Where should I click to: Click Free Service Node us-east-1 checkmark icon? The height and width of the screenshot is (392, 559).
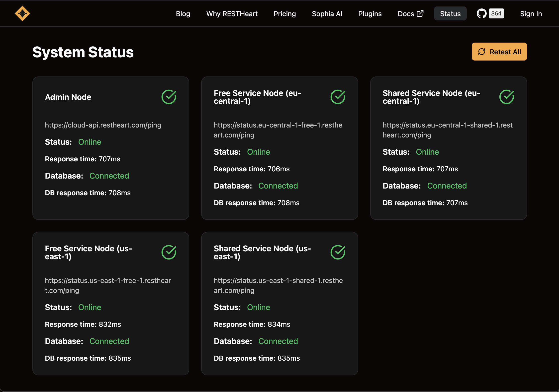[169, 252]
